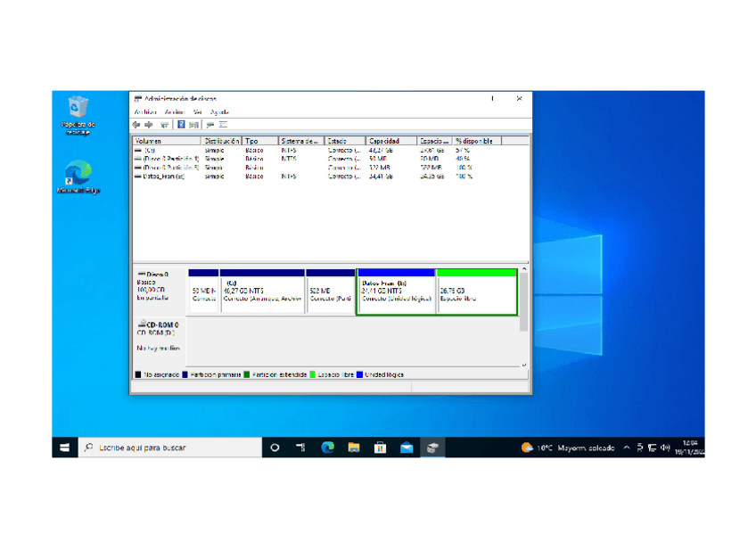Click the Forward arrow in the toolbar
This screenshot has width=756, height=534.
[x=149, y=125]
